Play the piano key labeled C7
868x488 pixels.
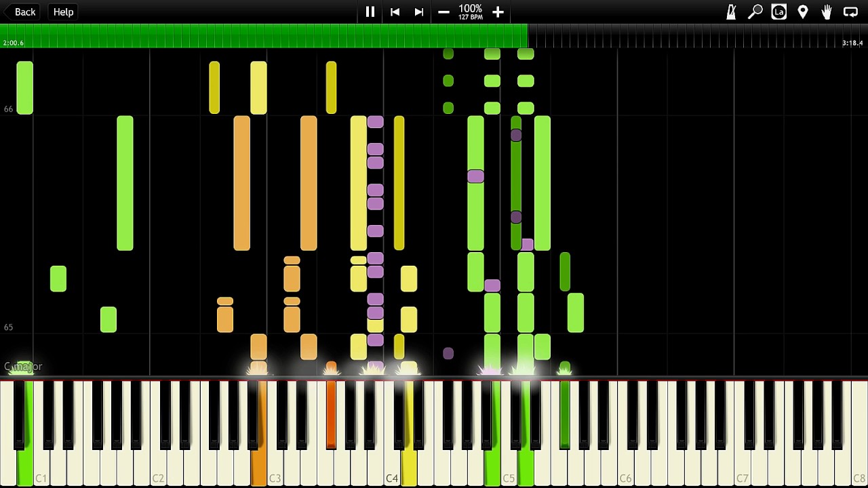tap(742, 468)
